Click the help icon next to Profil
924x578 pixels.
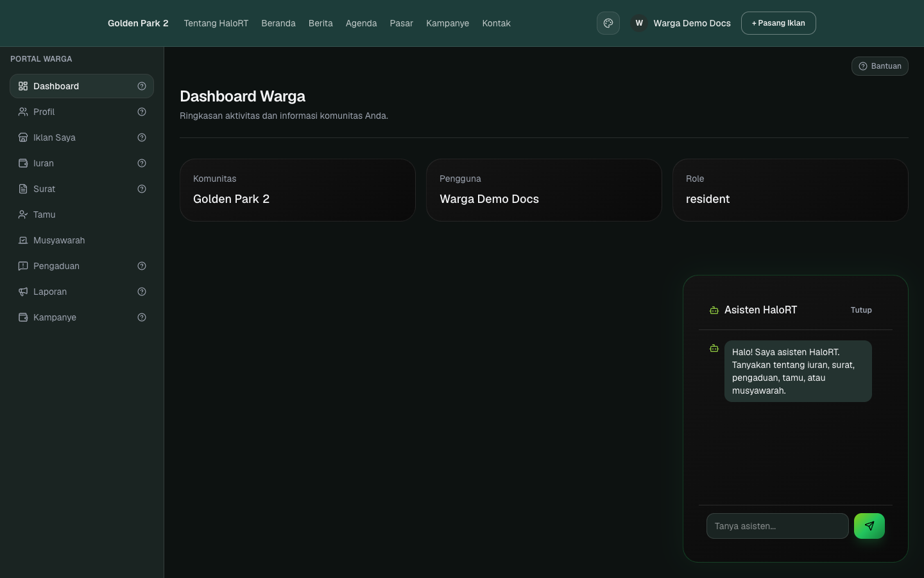coord(142,112)
